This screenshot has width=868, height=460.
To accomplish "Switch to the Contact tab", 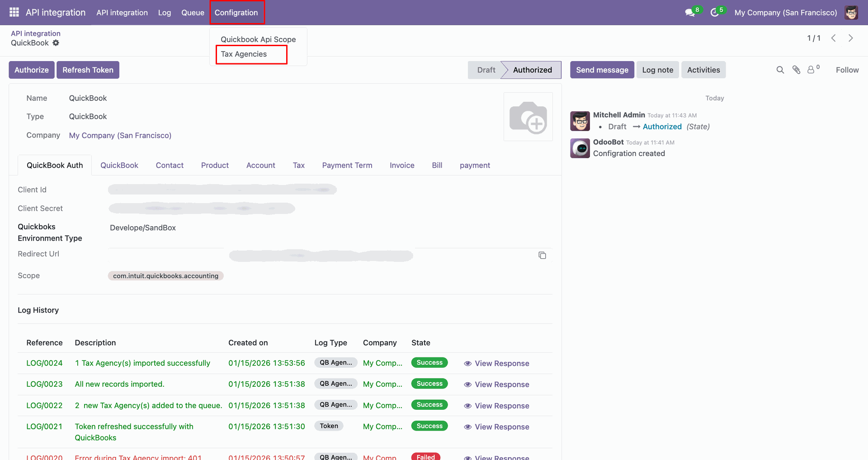I will [x=170, y=166].
